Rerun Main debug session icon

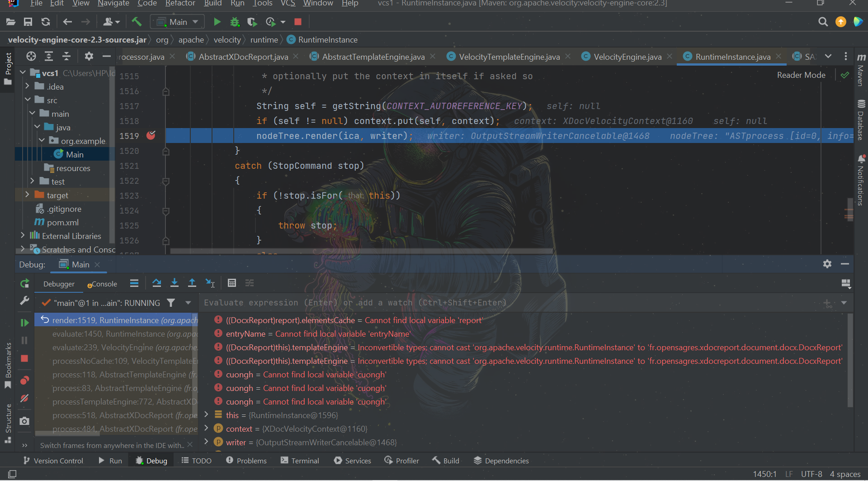pos(25,284)
